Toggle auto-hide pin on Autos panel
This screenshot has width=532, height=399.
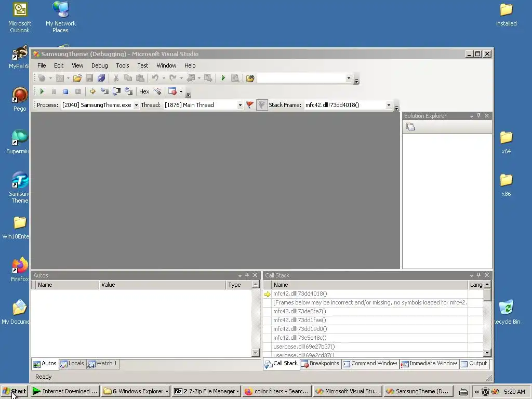pos(247,275)
